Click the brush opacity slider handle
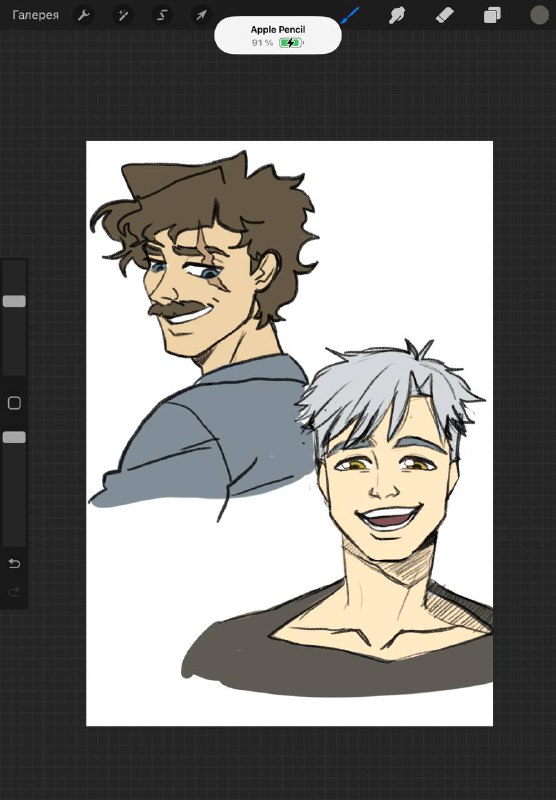Screen dimensions: 556x800 (x=14, y=437)
